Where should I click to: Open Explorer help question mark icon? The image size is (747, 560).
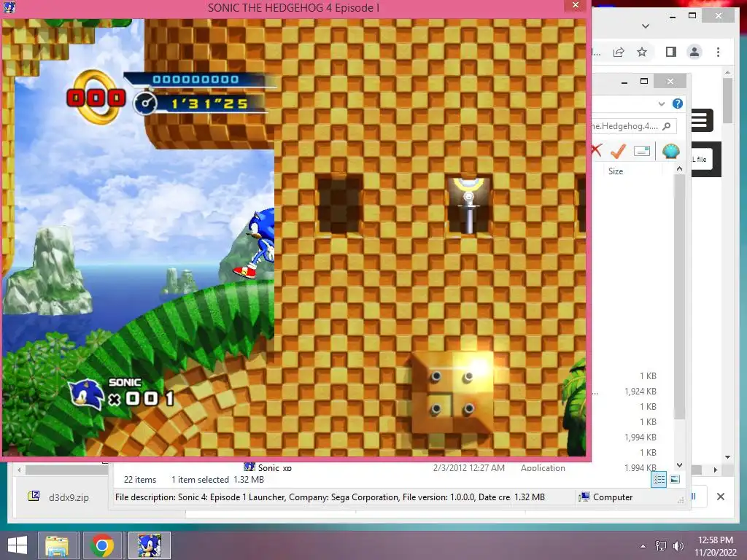click(678, 104)
